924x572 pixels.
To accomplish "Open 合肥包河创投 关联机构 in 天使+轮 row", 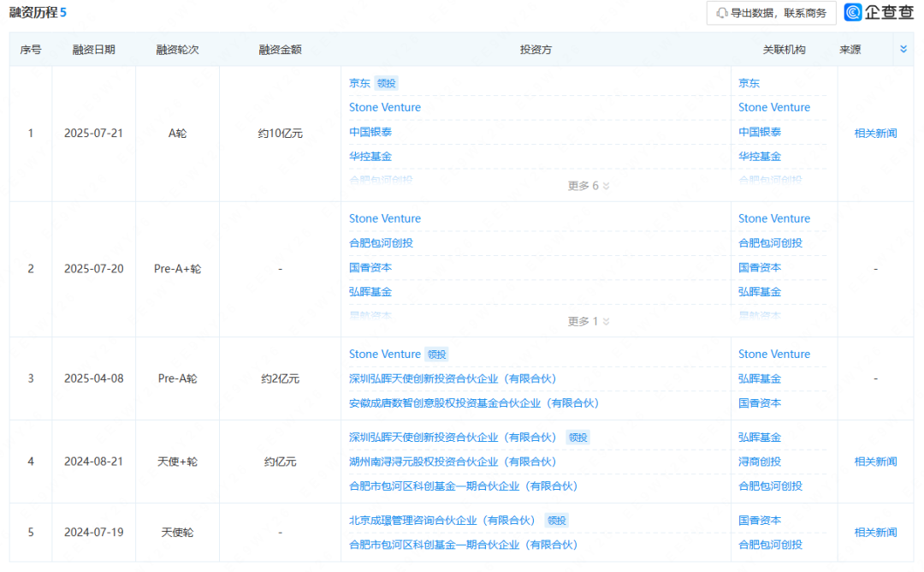I will pyautogui.click(x=770, y=486).
